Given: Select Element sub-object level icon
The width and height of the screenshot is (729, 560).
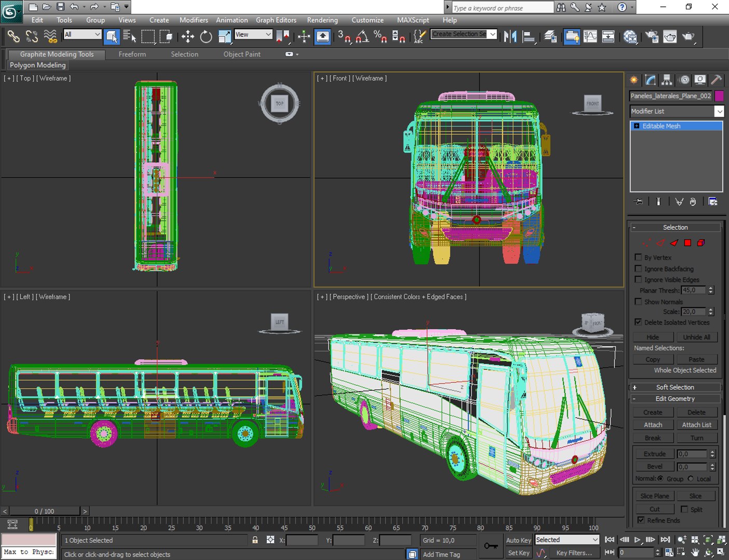Looking at the screenshot, I should [x=701, y=243].
